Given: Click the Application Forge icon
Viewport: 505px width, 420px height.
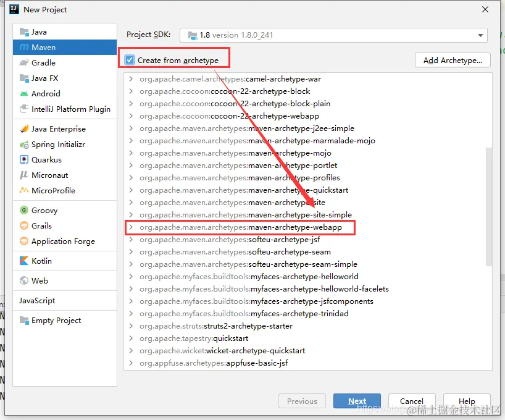Looking at the screenshot, I should pos(24,241).
